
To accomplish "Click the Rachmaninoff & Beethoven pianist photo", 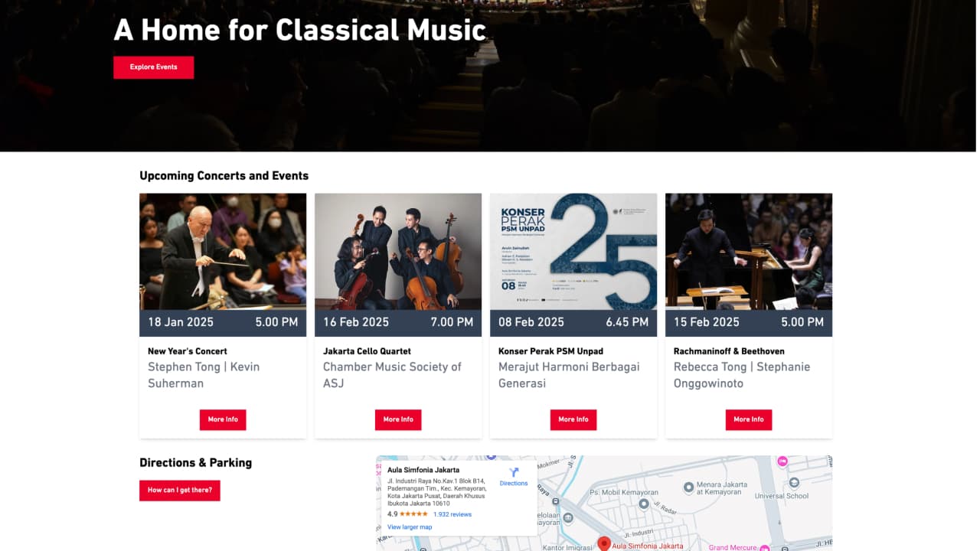I will (749, 251).
